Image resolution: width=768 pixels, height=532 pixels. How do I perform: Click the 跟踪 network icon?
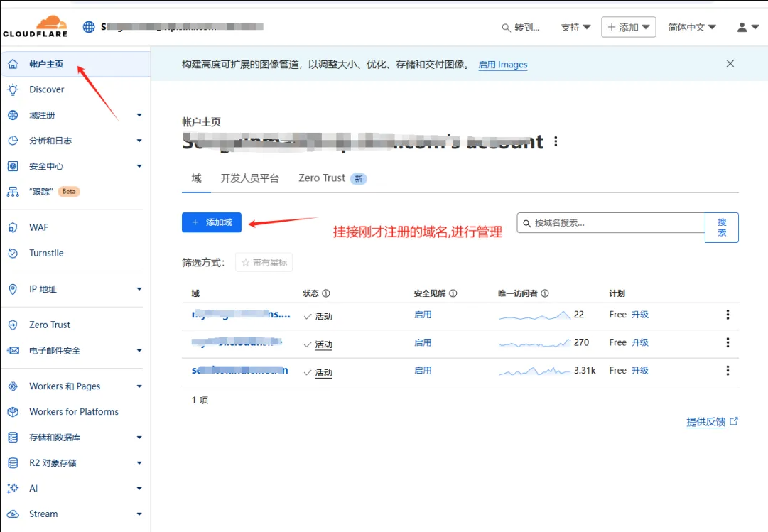(x=13, y=192)
